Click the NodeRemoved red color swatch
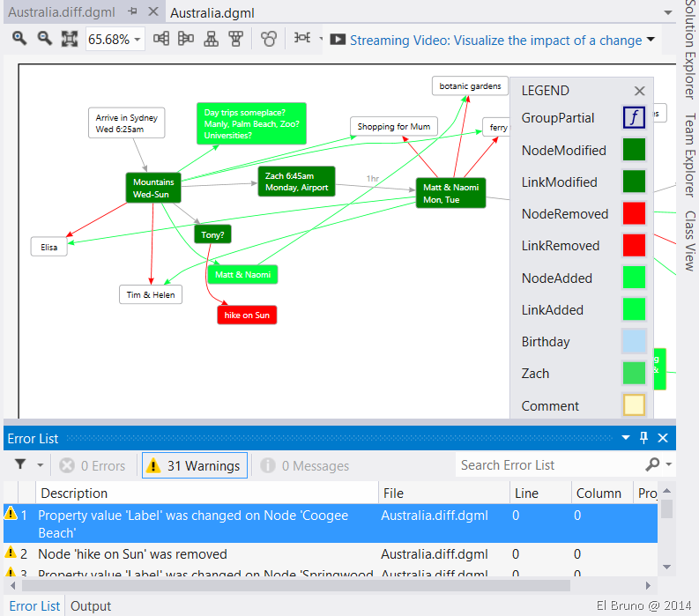 (x=634, y=213)
